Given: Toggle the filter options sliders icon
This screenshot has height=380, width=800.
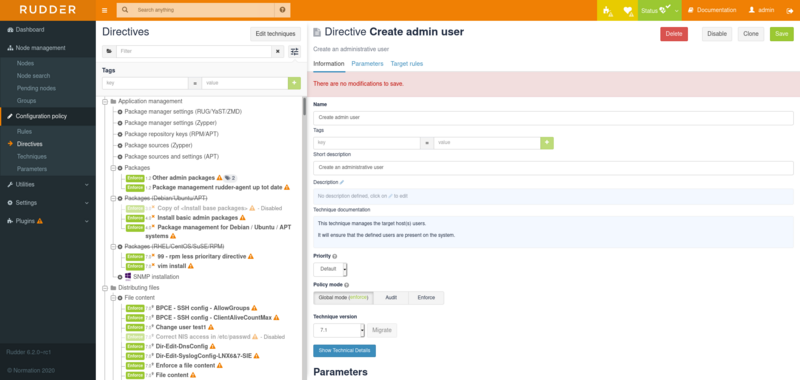Looking at the screenshot, I should [x=294, y=52].
